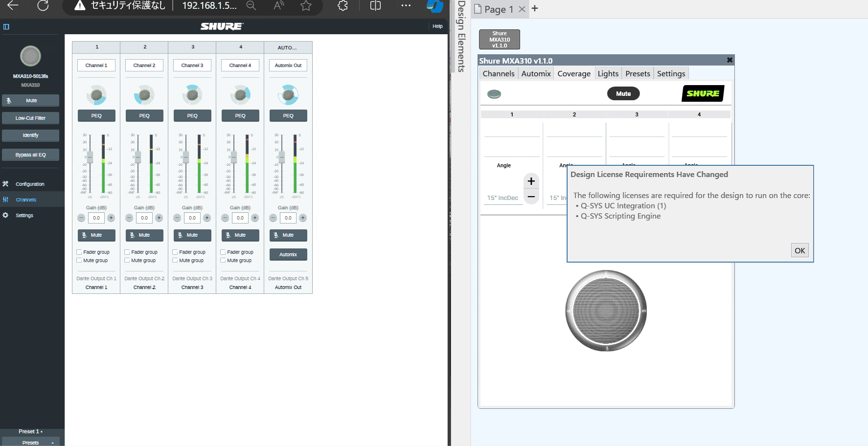Enable Fader group for Channel 1
868x446 pixels.
pyautogui.click(x=79, y=252)
